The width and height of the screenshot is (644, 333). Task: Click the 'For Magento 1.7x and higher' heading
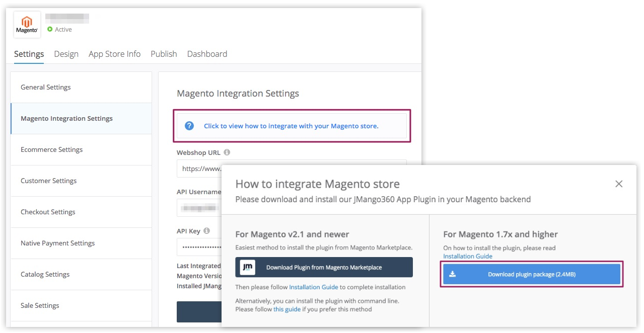[x=500, y=234]
